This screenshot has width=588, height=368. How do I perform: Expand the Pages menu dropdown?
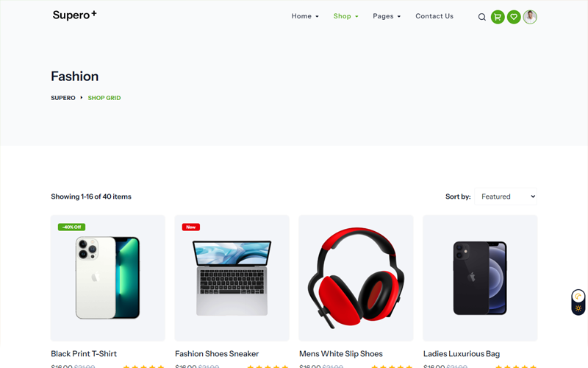point(387,16)
